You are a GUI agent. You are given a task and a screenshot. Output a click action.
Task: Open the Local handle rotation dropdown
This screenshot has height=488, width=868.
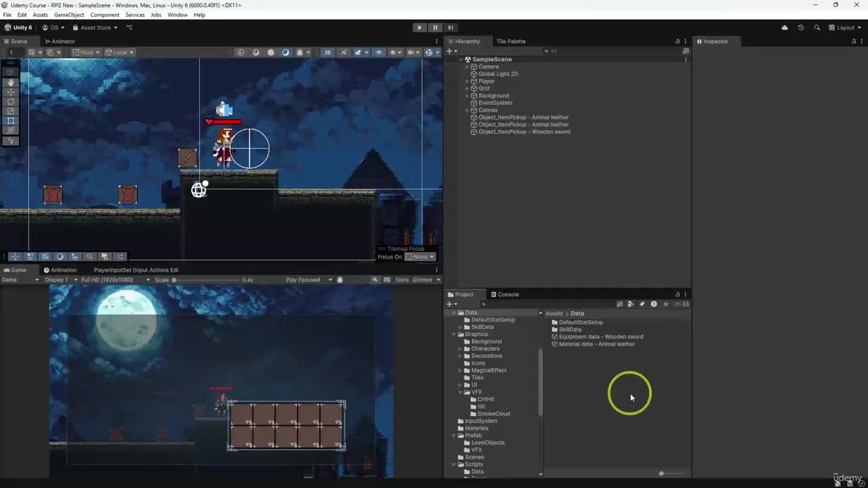coord(120,52)
